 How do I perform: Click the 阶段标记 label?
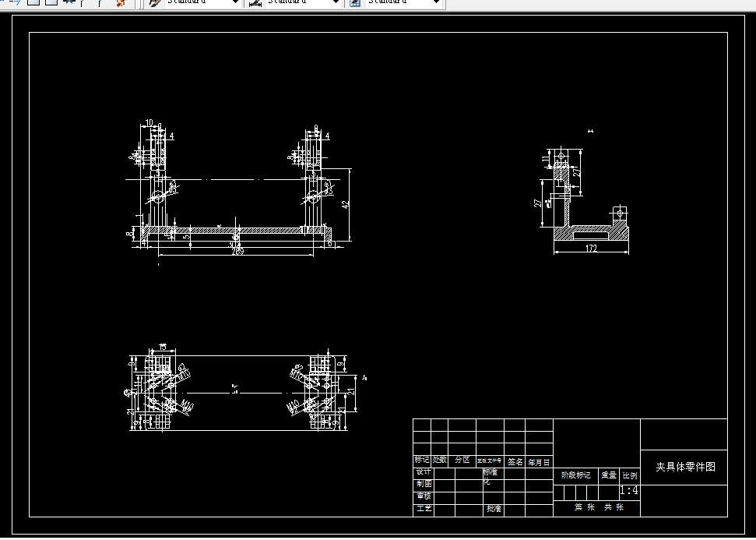coord(575,475)
